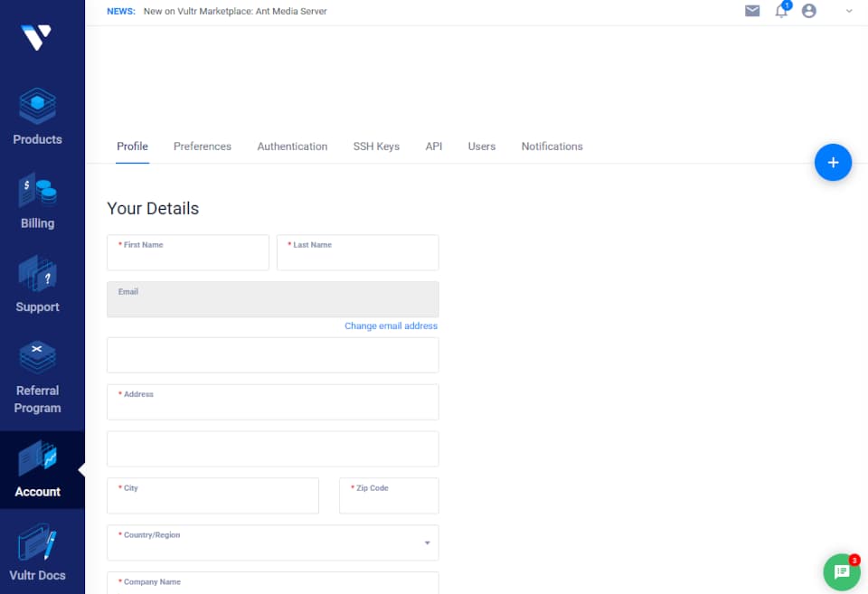Switch to the SSH Keys tab
Image resolution: width=868 pixels, height=594 pixels.
(x=376, y=146)
